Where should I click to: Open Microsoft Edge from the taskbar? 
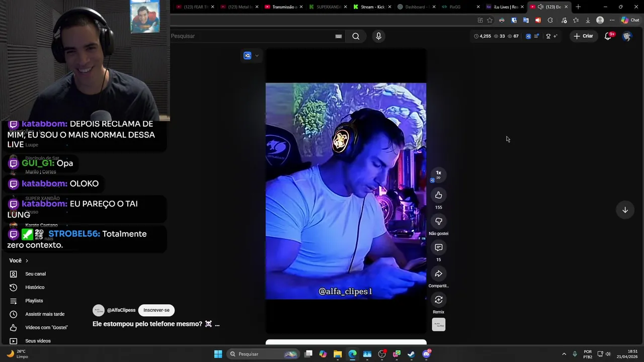[352, 354]
